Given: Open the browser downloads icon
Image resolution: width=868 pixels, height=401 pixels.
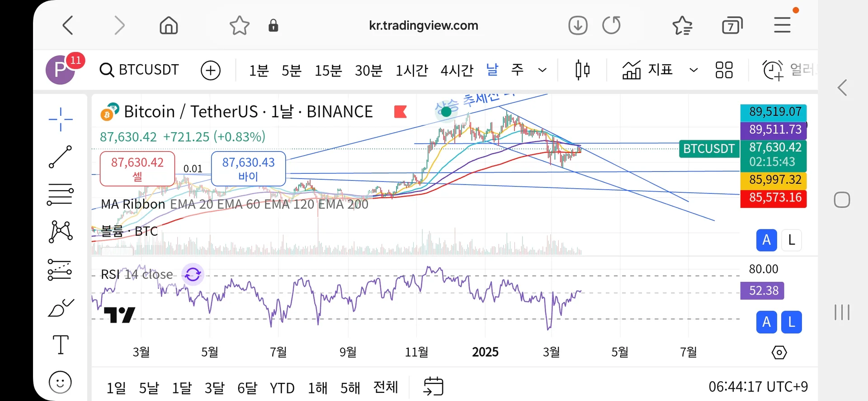Looking at the screenshot, I should click(x=578, y=25).
